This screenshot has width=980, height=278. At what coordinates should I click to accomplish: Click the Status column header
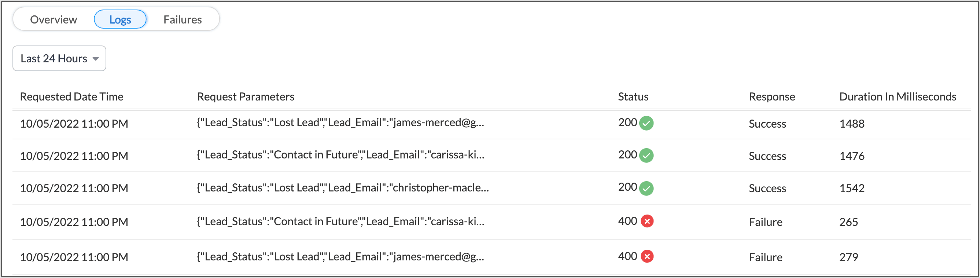pyautogui.click(x=633, y=97)
